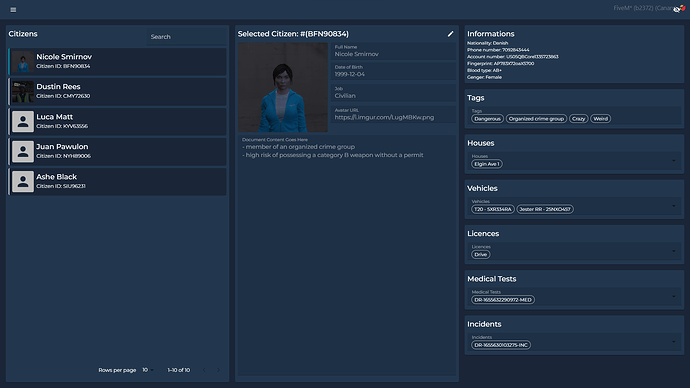Open the Rows per page dropdown

coord(148,370)
